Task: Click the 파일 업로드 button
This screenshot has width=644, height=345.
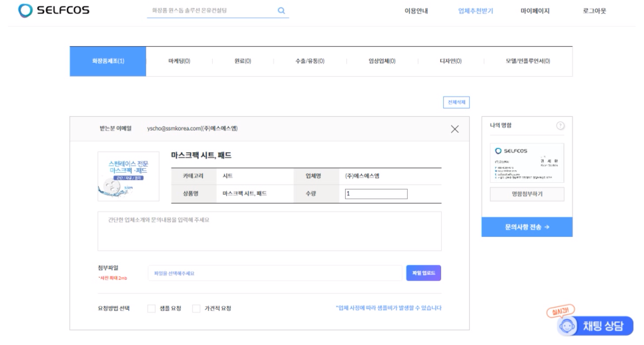Action: click(x=423, y=273)
